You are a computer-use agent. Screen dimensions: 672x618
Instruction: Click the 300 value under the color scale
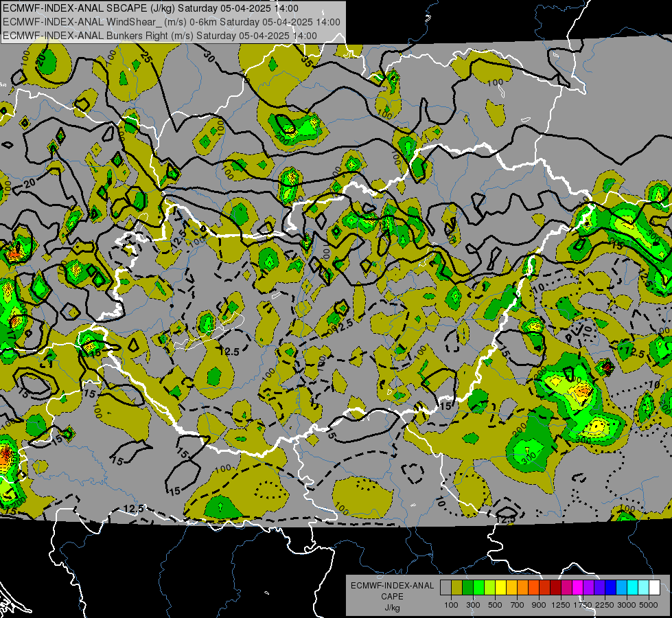(473, 605)
